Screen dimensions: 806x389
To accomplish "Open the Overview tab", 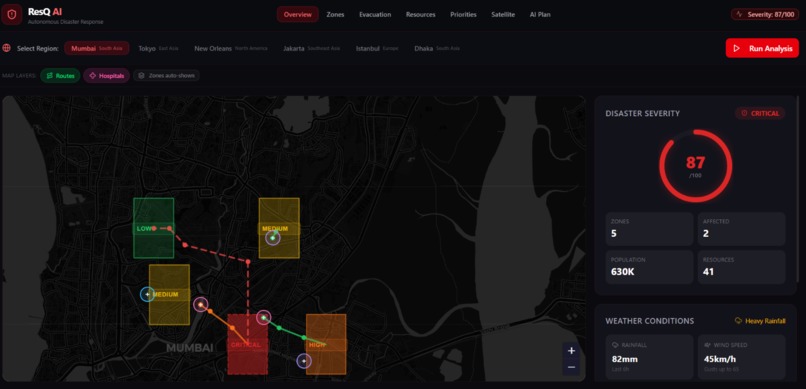I will pyautogui.click(x=298, y=14).
